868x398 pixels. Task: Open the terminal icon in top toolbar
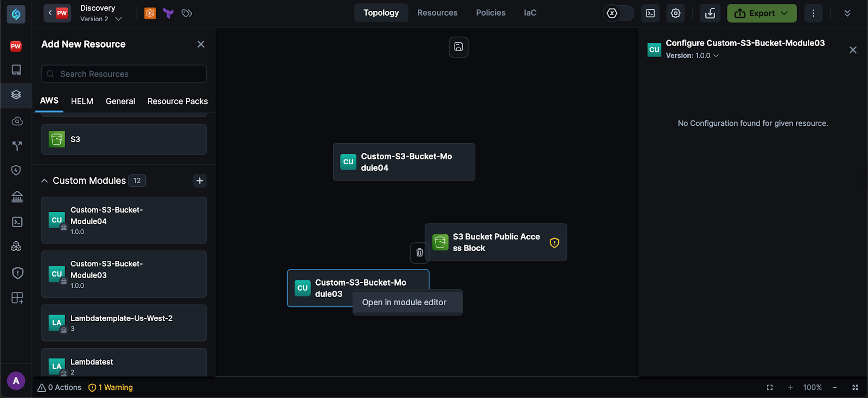pos(650,13)
